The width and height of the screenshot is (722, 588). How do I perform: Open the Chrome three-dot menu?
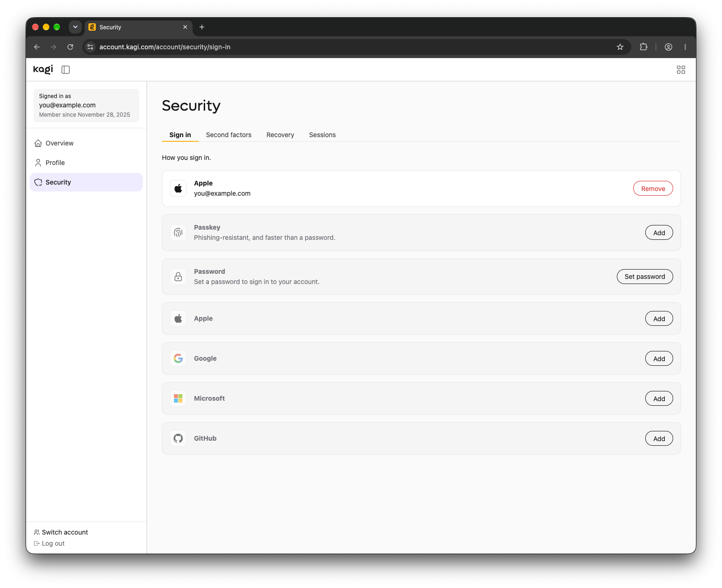coord(685,47)
